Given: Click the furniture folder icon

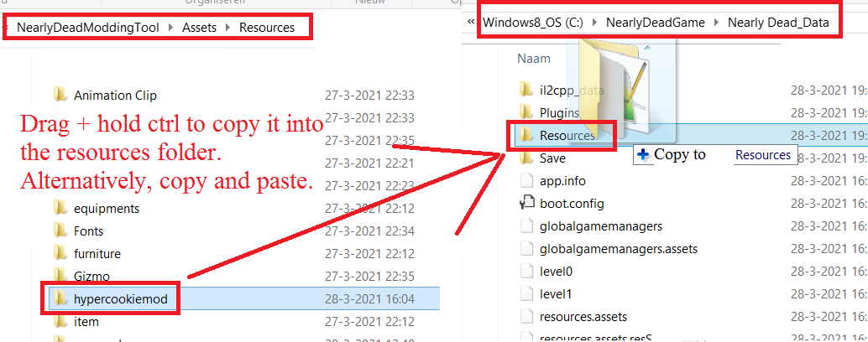Looking at the screenshot, I should point(60,254).
